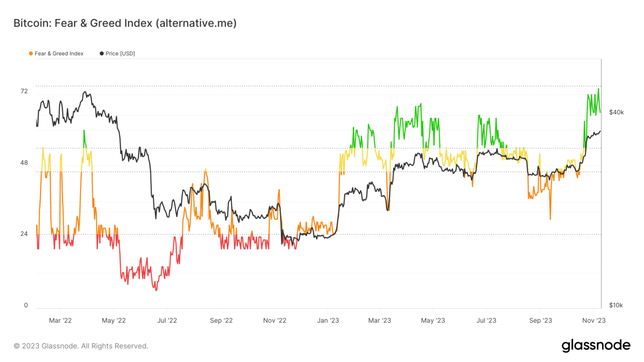Click the black Price legend dot
The height and width of the screenshot is (362, 644).
click(x=101, y=54)
